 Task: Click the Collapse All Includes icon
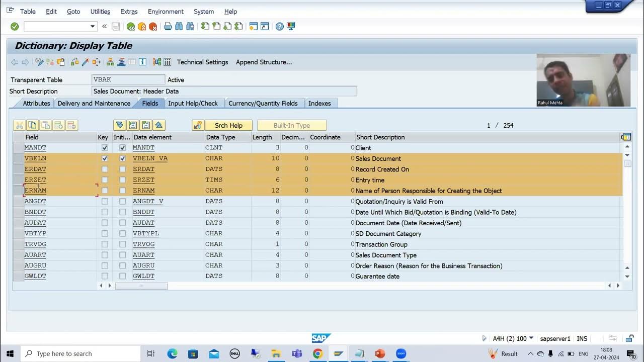click(159, 125)
